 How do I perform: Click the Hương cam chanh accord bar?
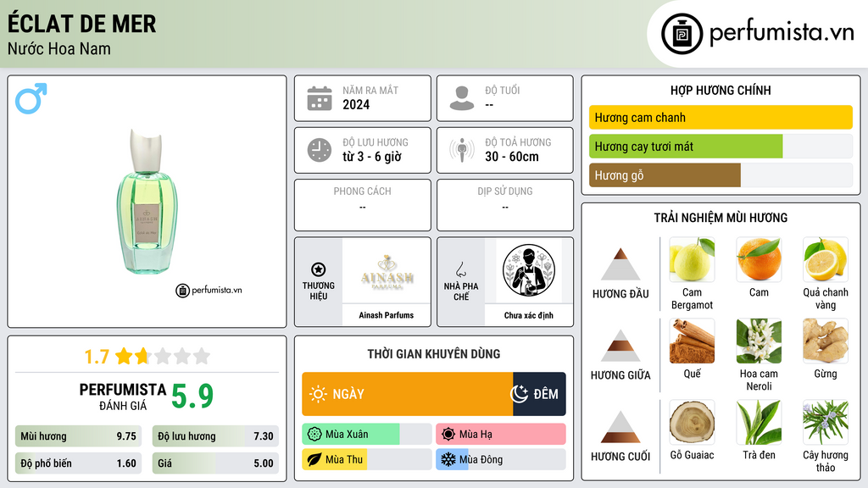coord(721,117)
